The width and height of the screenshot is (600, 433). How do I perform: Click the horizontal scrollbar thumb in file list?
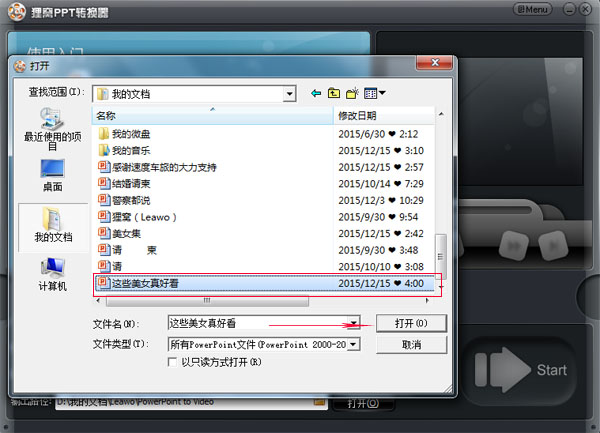tap(207, 301)
